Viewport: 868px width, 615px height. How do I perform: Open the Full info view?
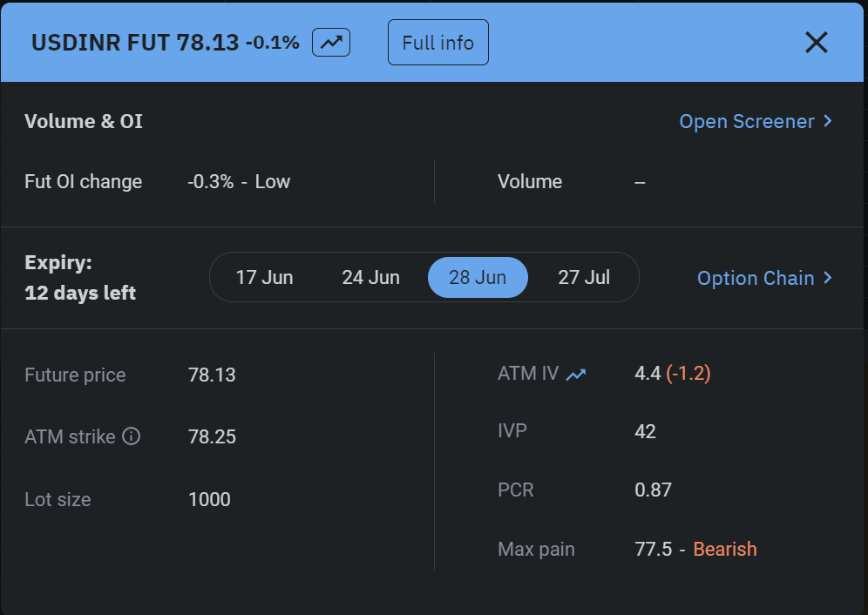[x=437, y=42]
